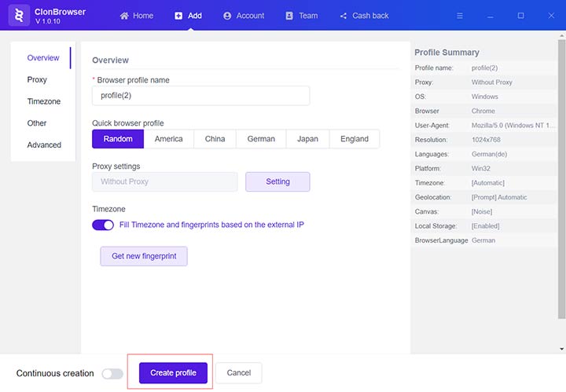Minimize the ClonBrowser window

tap(491, 16)
